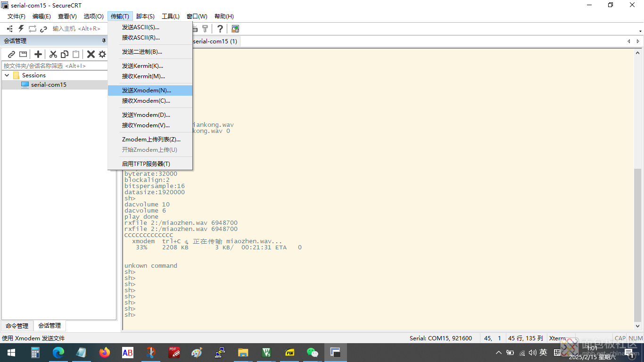Select serial-com15 session in tree
The image size is (644, 362).
[49, 85]
